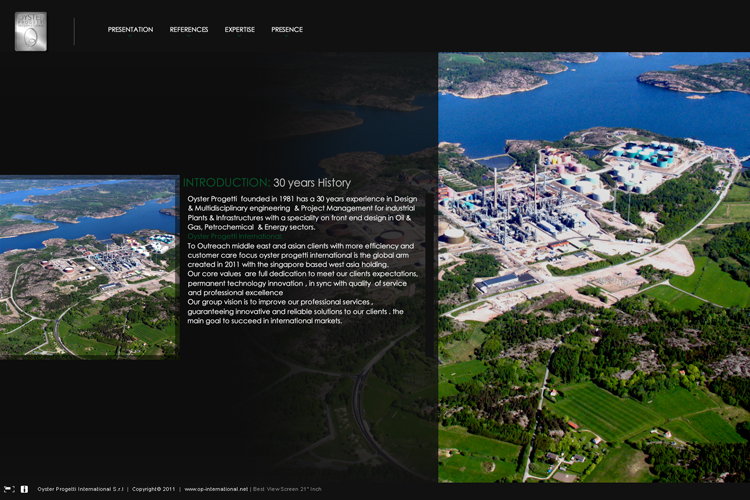Open the Presentation menu
This screenshot has height=500, width=750.
click(x=130, y=30)
